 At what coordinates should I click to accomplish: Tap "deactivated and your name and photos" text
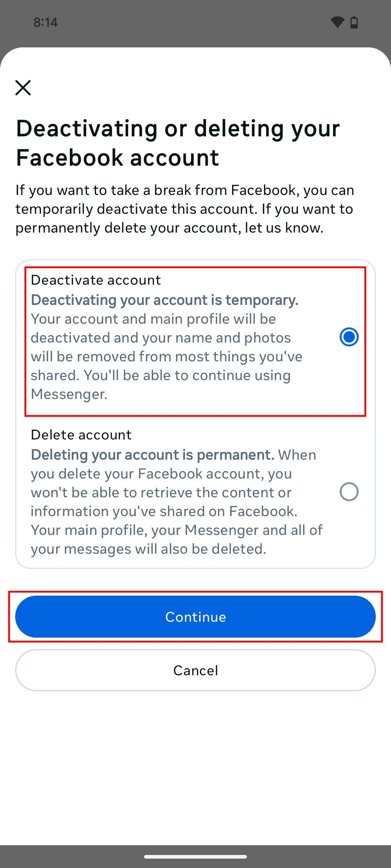(161, 338)
